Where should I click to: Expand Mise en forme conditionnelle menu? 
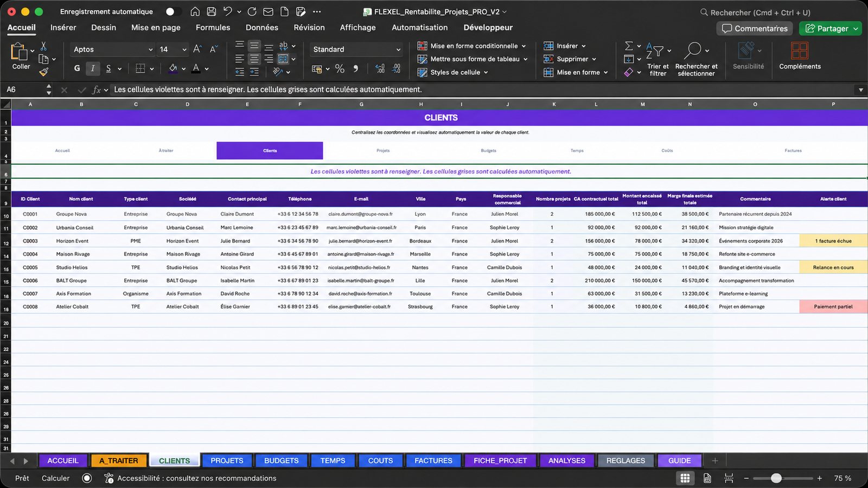click(x=471, y=46)
